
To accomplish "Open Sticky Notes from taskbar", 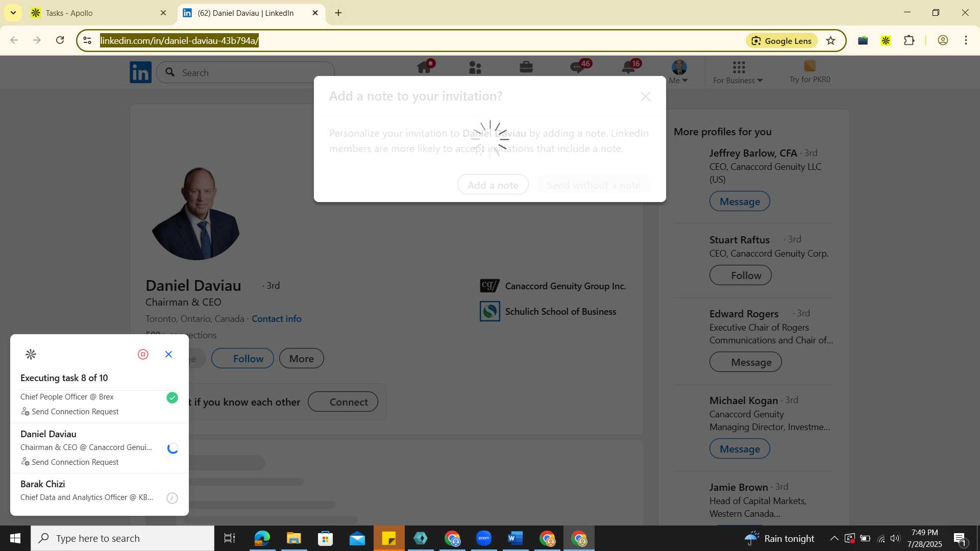I will coord(389,538).
